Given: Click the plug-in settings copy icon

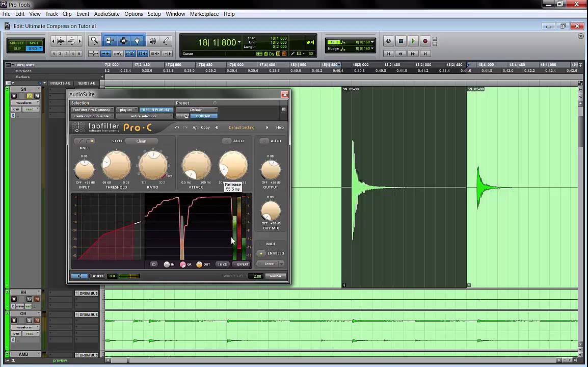Looking at the screenshot, I should [186, 116].
